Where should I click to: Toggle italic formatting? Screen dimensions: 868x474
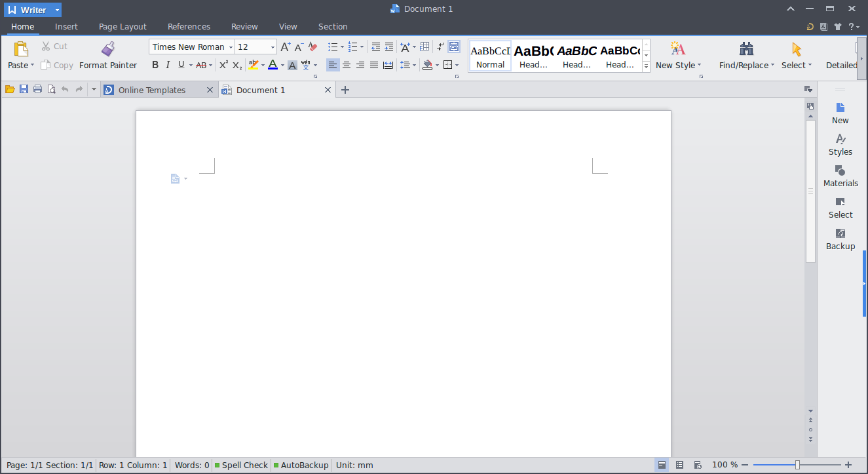168,65
